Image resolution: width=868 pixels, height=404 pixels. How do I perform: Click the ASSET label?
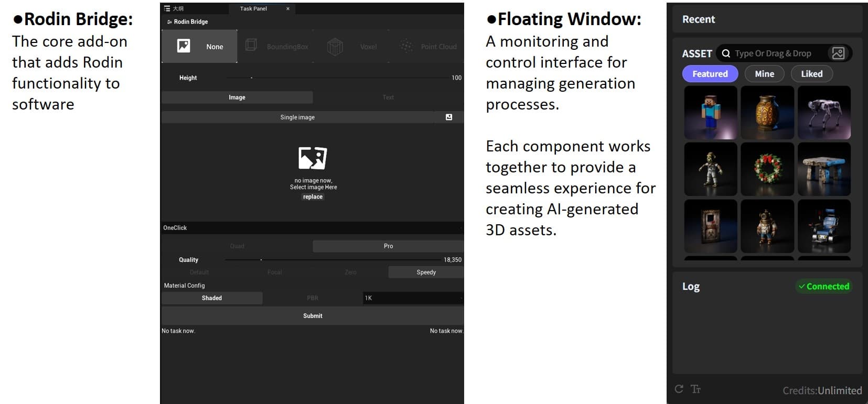point(697,53)
